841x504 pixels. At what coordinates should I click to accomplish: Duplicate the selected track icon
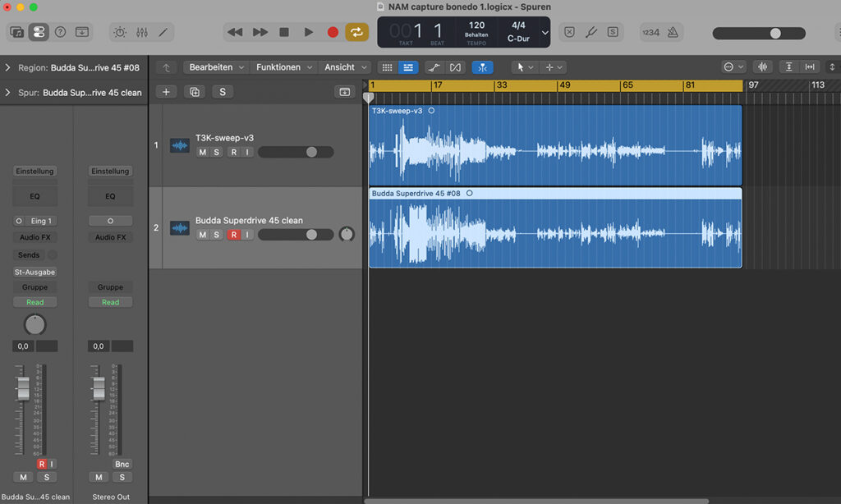194,92
